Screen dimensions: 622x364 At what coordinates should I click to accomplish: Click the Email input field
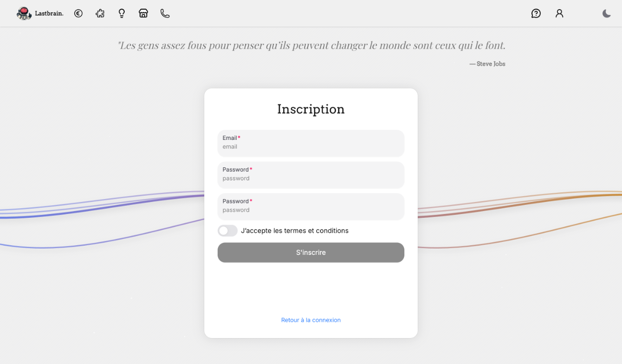tap(311, 143)
